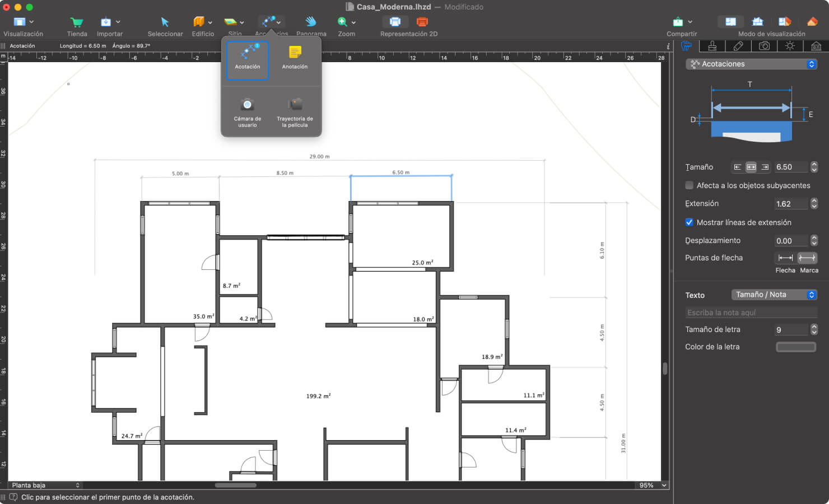This screenshot has height=504, width=829.
Task: Open the stamp materials inspector tab
Action: coord(712,46)
